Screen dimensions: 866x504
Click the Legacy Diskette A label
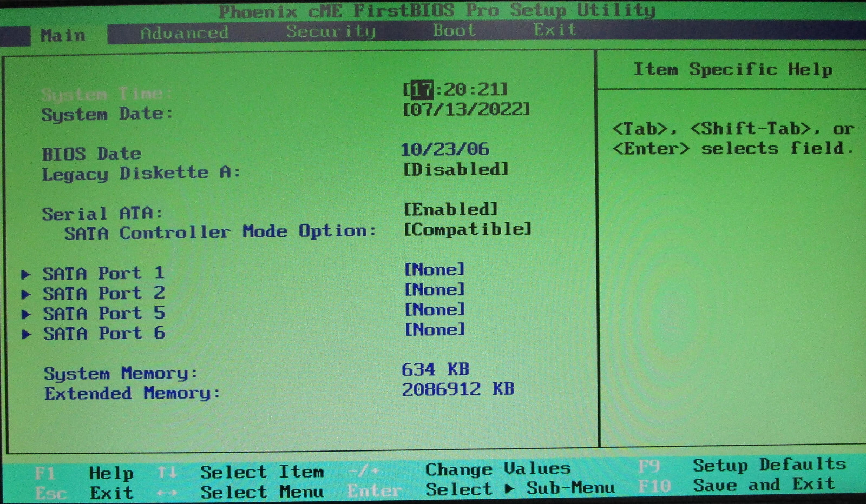141,174
